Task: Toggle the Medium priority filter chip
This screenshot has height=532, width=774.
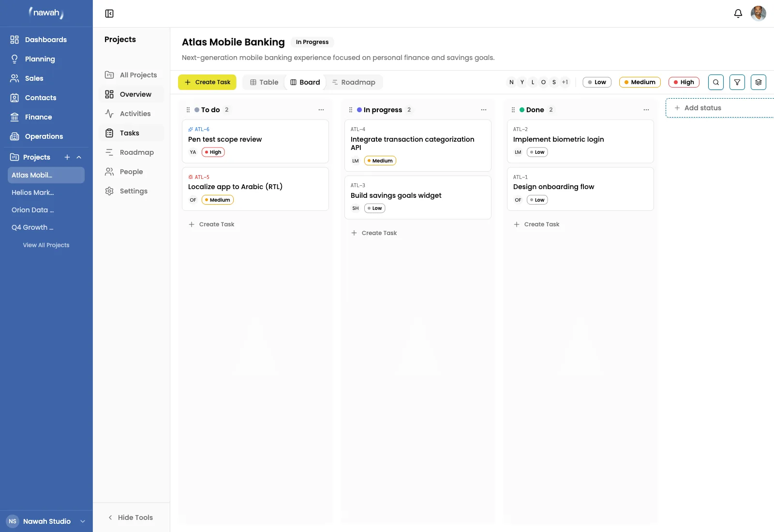Action: [x=640, y=82]
